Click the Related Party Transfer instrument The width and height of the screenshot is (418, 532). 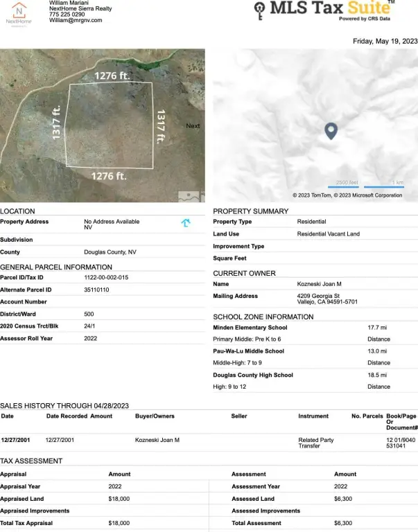pos(315,443)
